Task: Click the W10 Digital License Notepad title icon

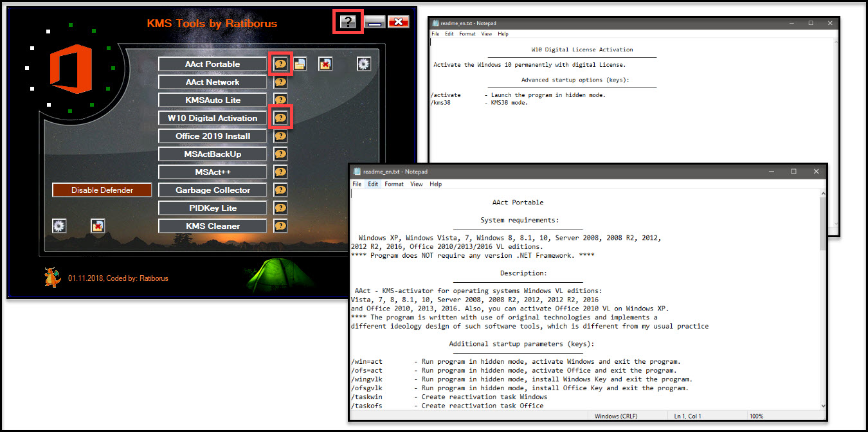Action: [x=435, y=23]
